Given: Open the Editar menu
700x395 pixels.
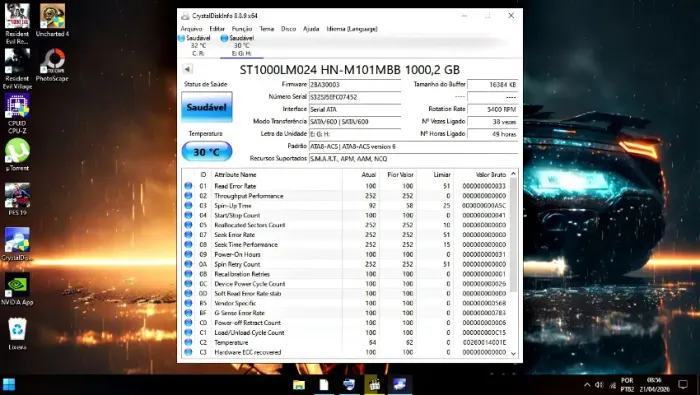Looking at the screenshot, I should click(x=217, y=29).
